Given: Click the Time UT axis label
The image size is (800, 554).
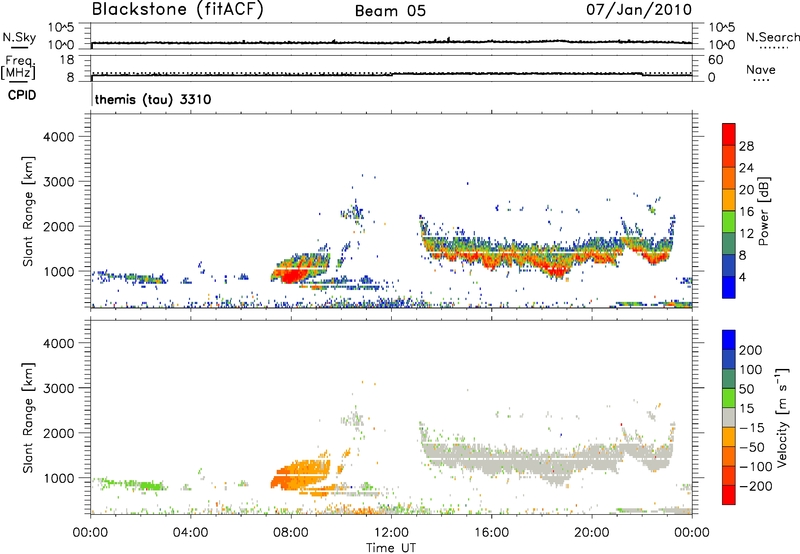Looking at the screenshot, I should pos(391,548).
